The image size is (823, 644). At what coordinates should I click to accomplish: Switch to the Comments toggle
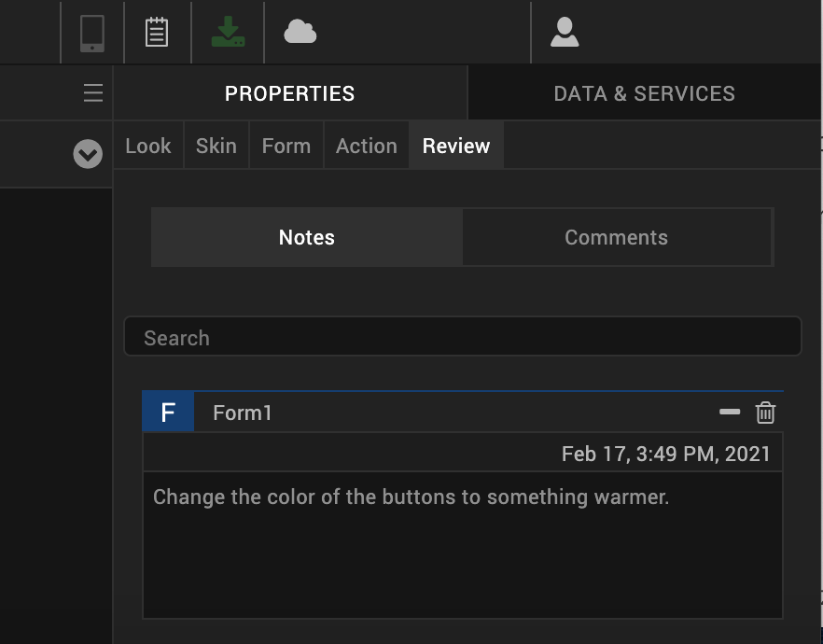click(x=616, y=238)
